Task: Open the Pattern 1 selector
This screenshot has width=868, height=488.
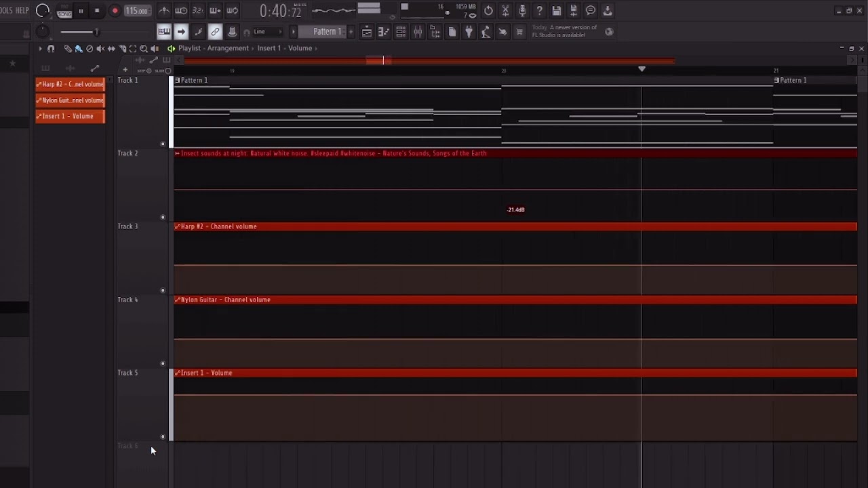Action: pos(327,31)
